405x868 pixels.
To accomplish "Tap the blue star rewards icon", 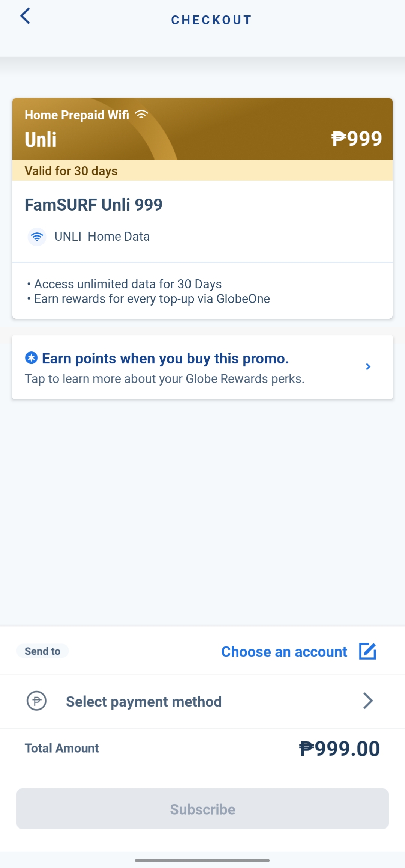I will (31, 358).
